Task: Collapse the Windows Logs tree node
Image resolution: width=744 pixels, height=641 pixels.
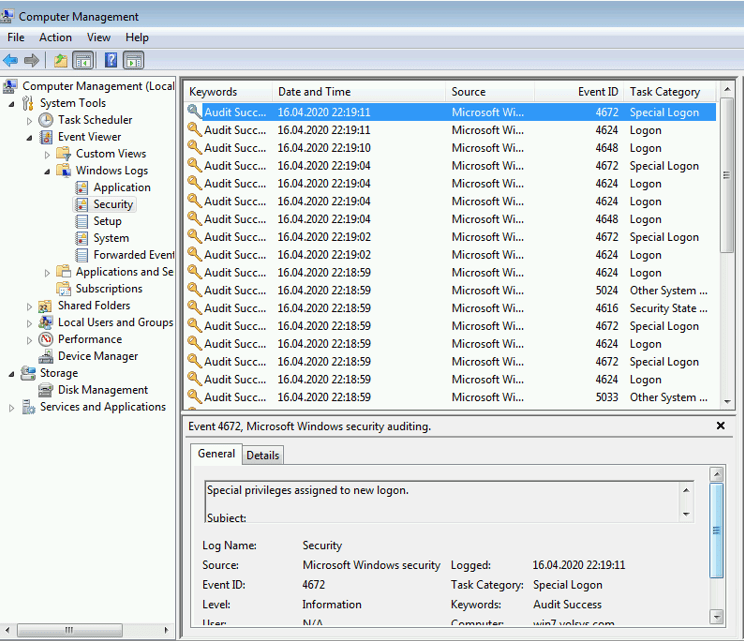Action: 47,171
